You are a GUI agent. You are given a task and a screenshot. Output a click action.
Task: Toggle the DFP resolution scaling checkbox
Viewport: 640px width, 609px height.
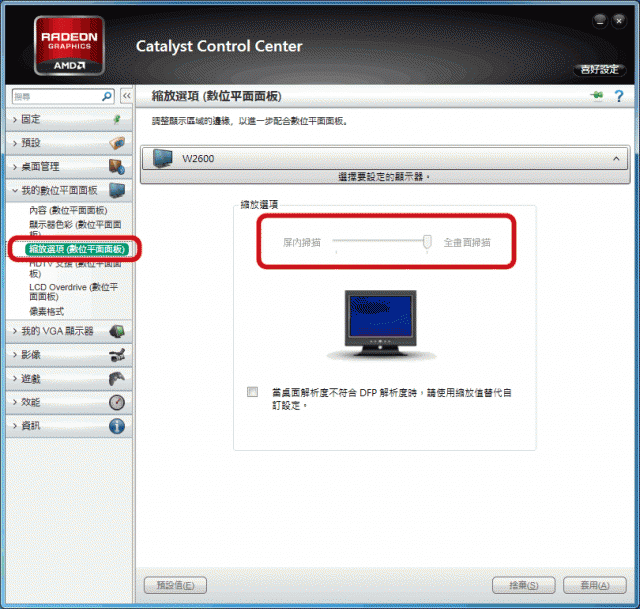point(252,392)
